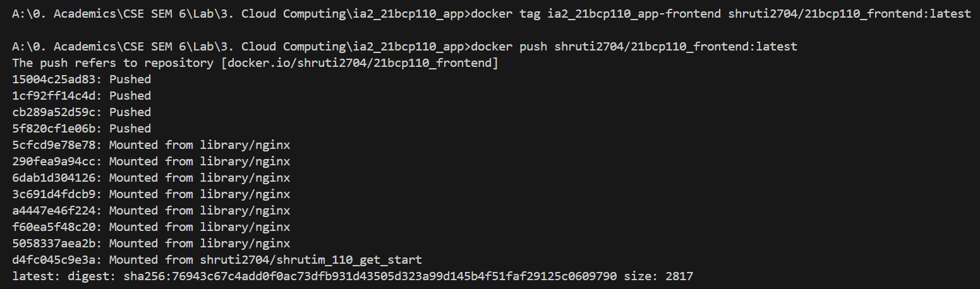Screen dimensions: 980x289
Task: Click layer ID 6dab1d304126
Action: tap(57, 178)
